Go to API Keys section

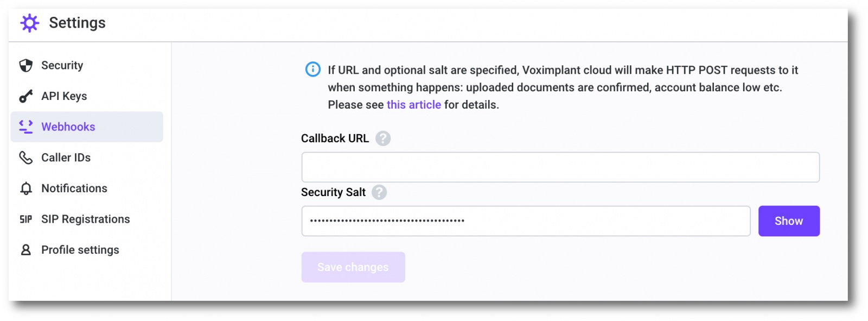click(x=64, y=96)
